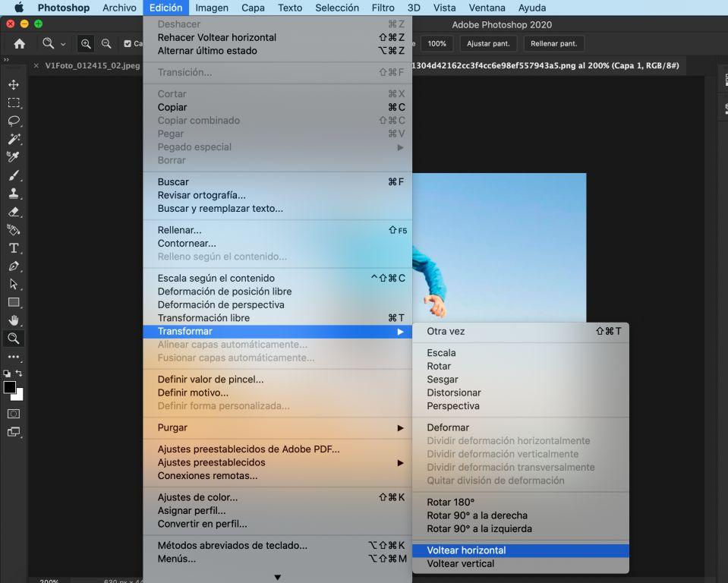This screenshot has height=583, width=728.
Task: Open the Archivo menu
Action: pos(119,8)
